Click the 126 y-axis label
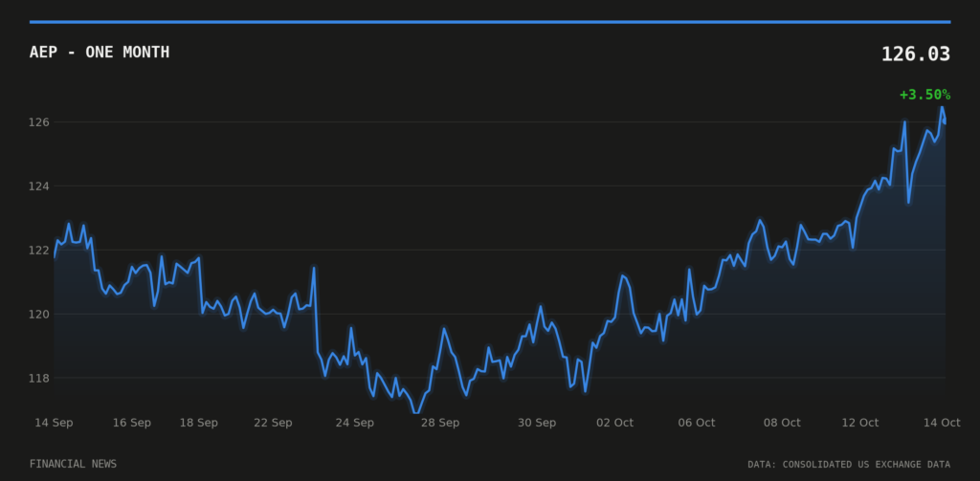 point(39,121)
